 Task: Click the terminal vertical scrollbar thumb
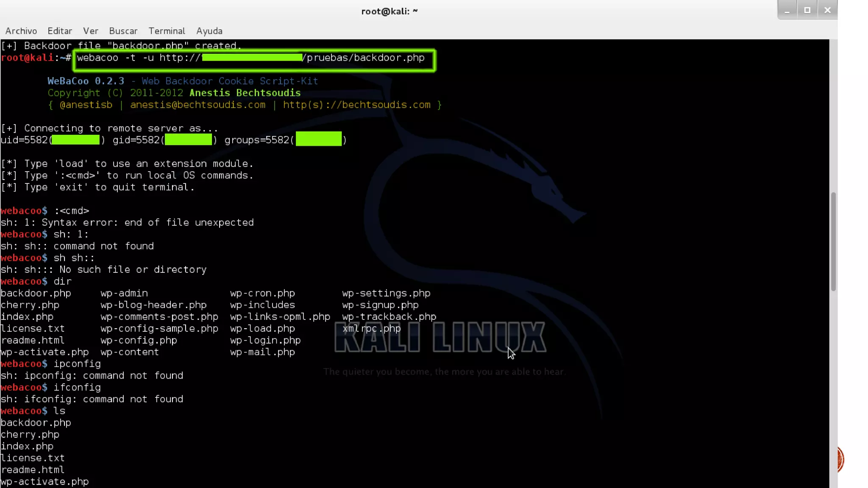pos(833,241)
